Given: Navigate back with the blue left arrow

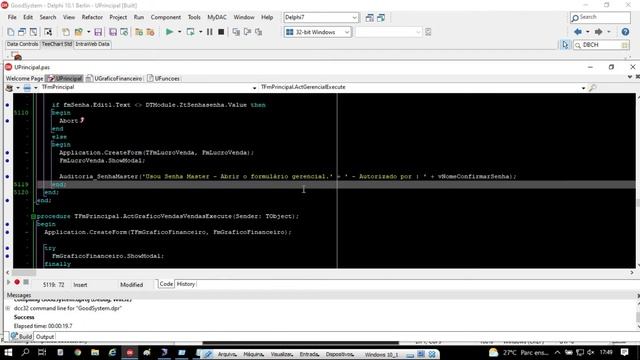Looking at the screenshot, I should pyautogui.click(x=578, y=32).
